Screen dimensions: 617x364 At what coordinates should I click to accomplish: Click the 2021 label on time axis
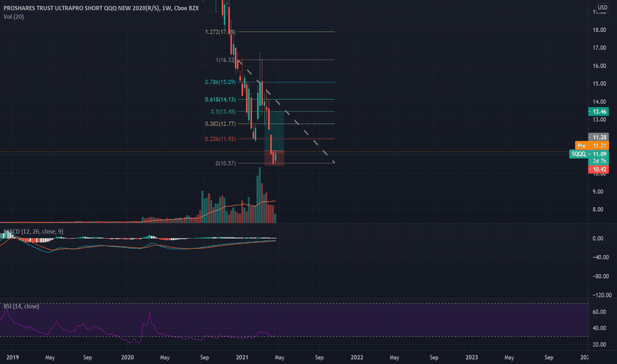click(242, 357)
